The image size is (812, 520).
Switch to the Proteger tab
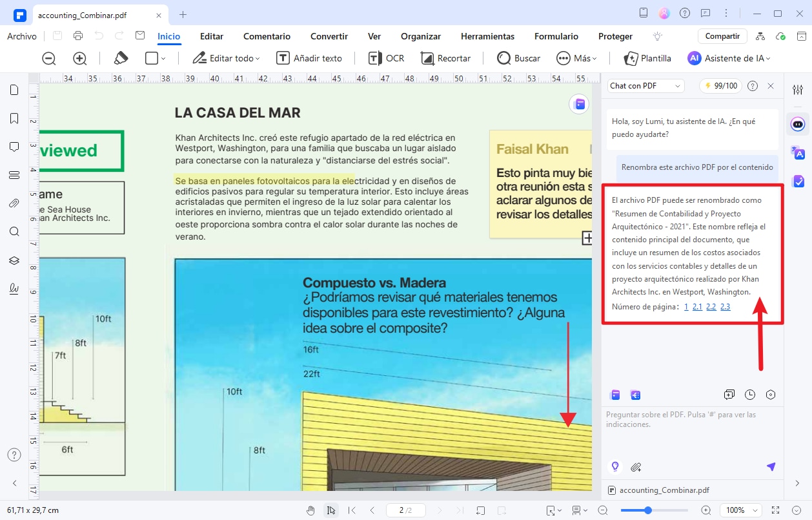tap(616, 37)
